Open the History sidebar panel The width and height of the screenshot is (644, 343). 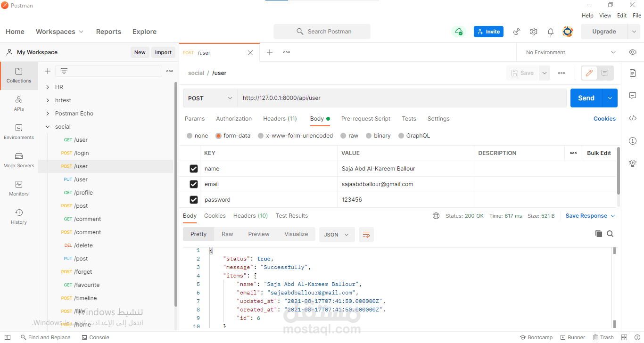[19, 217]
